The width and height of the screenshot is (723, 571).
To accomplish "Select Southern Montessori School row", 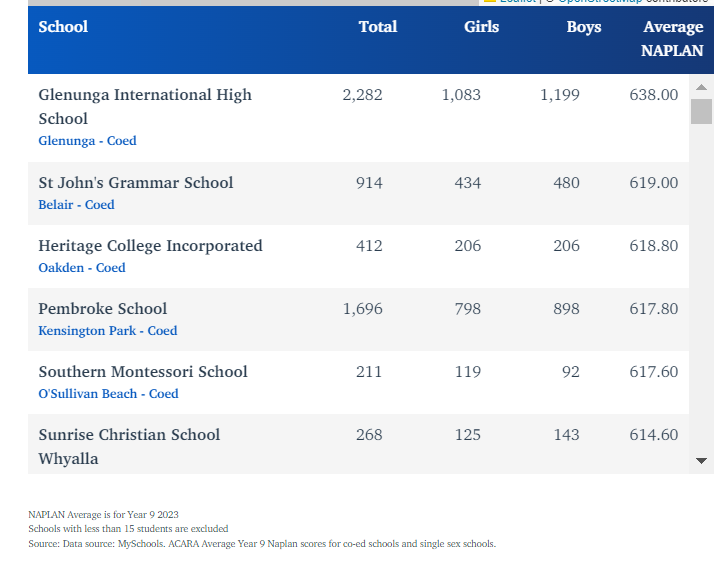I will pos(143,372).
